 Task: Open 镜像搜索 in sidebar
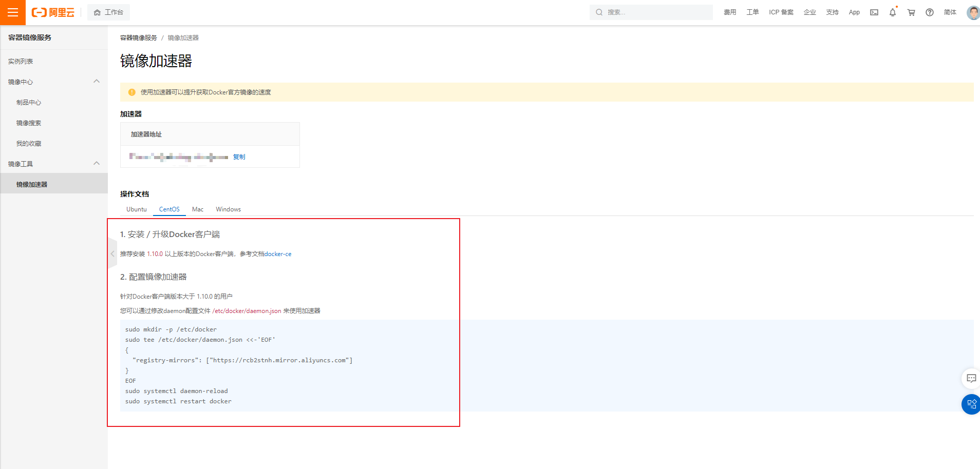coord(29,123)
